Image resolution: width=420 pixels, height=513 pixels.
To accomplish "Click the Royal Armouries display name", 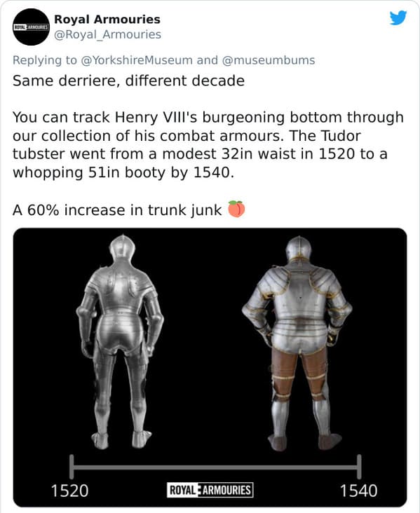I will [107, 20].
